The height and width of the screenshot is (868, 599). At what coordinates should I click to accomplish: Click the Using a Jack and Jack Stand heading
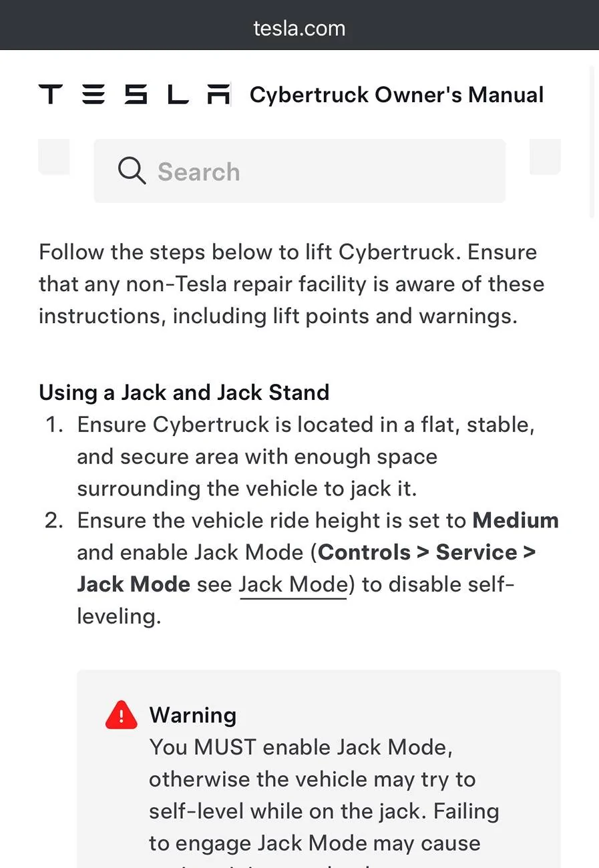[184, 392]
